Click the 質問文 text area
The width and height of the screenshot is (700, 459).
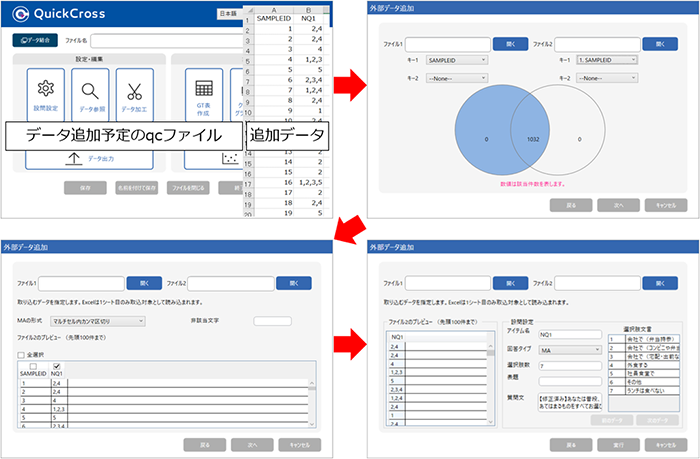(x=570, y=402)
